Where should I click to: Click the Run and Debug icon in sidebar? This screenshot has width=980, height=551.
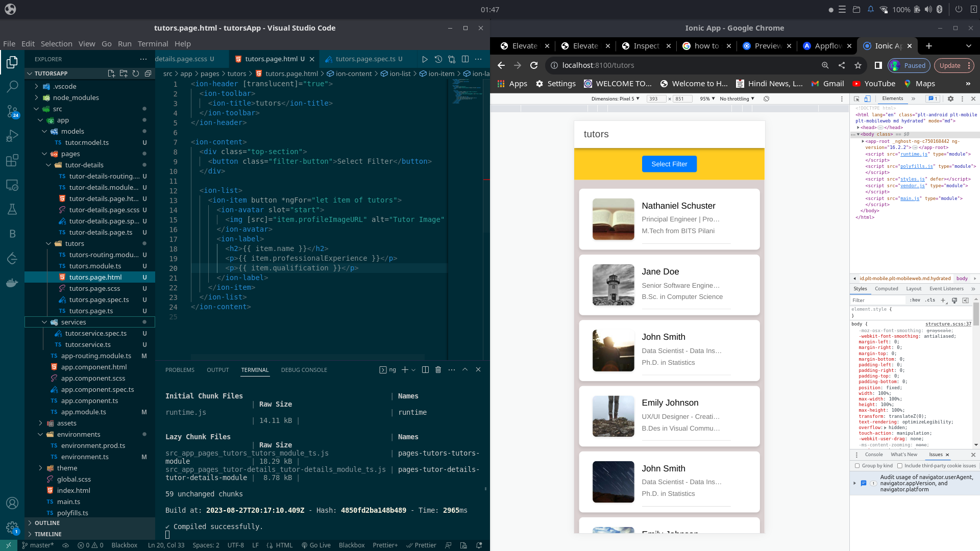point(12,136)
